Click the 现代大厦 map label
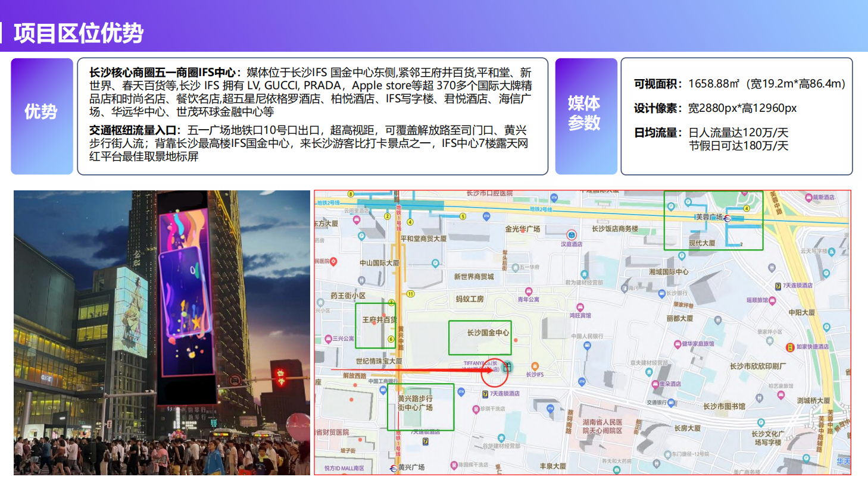 (x=702, y=243)
